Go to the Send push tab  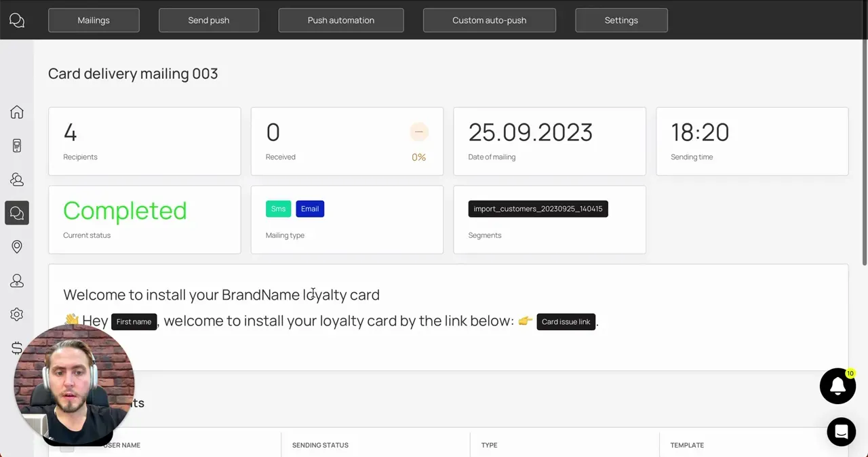tap(209, 20)
